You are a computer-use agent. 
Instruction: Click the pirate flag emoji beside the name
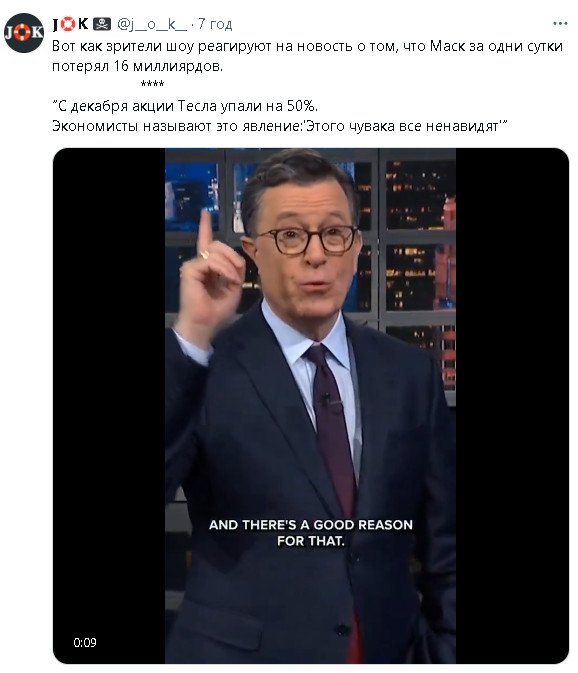tap(102, 24)
